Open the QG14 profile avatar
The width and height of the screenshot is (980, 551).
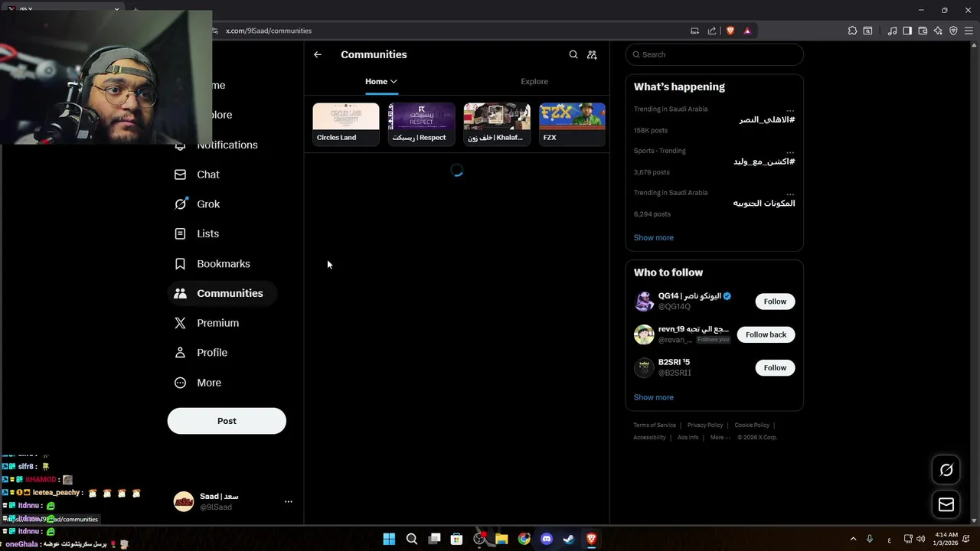pyautogui.click(x=644, y=301)
